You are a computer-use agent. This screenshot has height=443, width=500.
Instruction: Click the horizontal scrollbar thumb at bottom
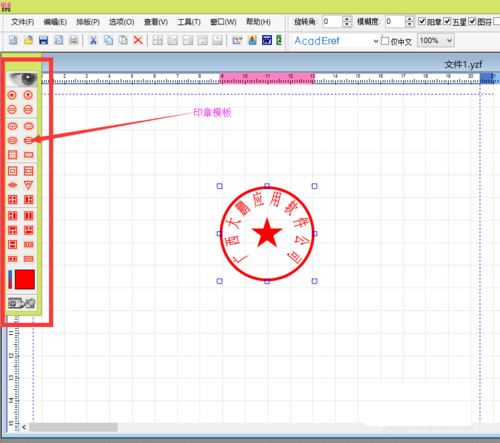[x=73, y=427]
